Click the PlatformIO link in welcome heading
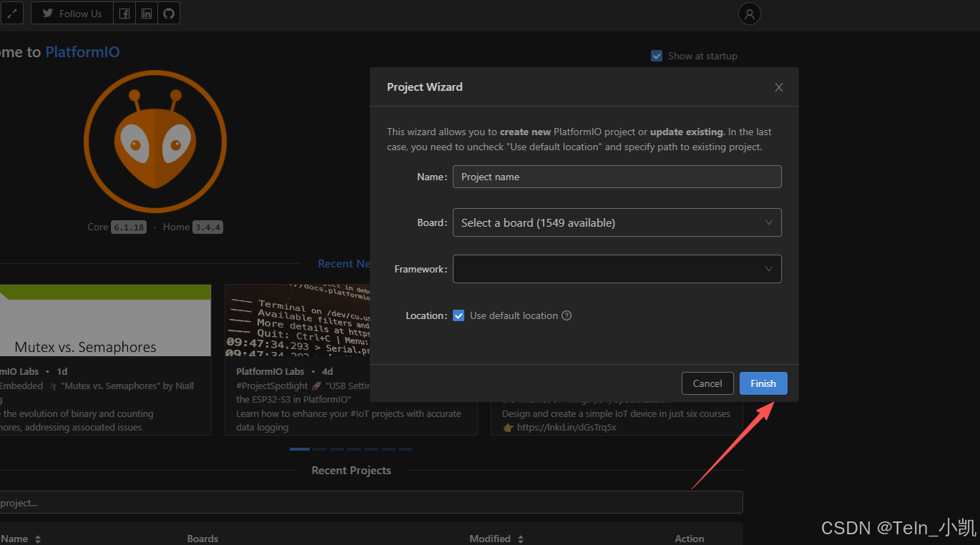This screenshot has width=980, height=545. point(82,52)
